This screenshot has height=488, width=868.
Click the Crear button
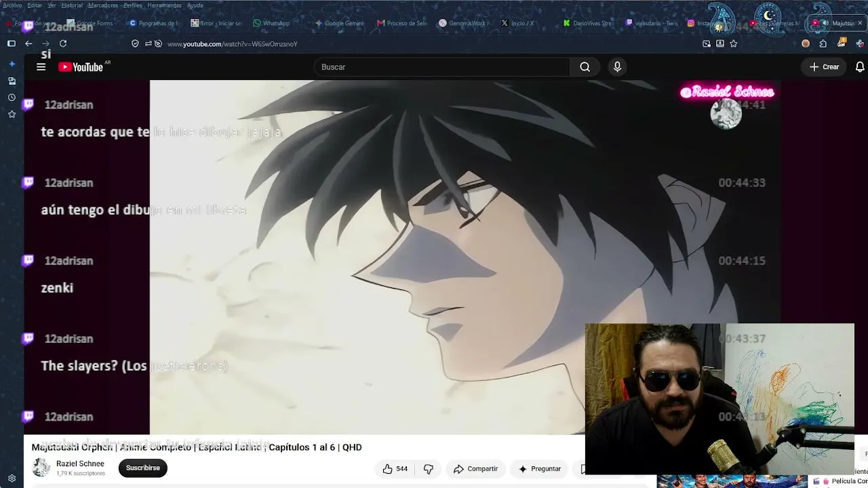point(824,67)
